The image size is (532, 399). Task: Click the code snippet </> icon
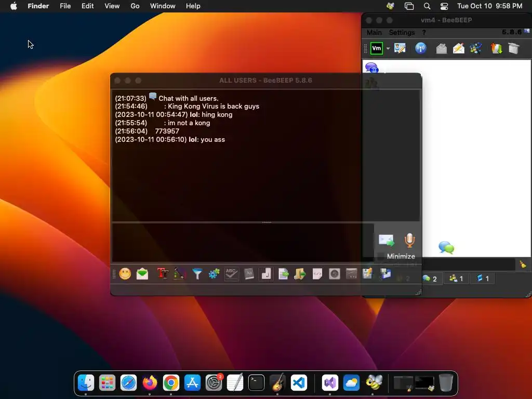[x=317, y=273]
